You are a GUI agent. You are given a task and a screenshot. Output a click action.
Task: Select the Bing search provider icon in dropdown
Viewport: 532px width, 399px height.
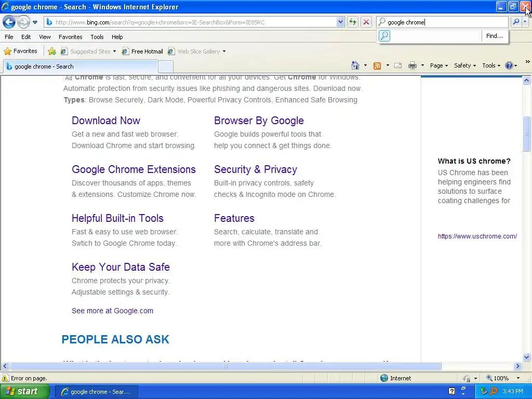[x=384, y=36]
